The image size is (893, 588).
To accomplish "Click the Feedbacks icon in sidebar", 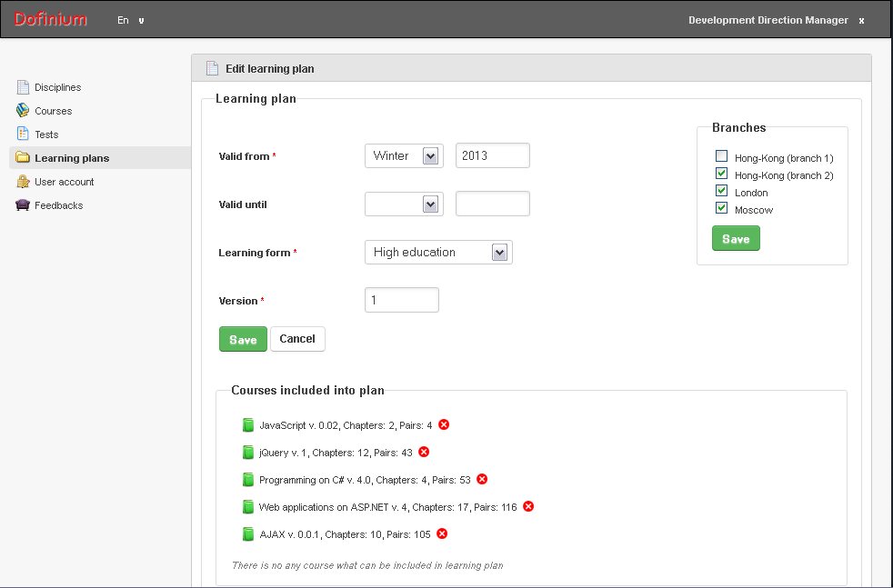I will tap(23, 204).
